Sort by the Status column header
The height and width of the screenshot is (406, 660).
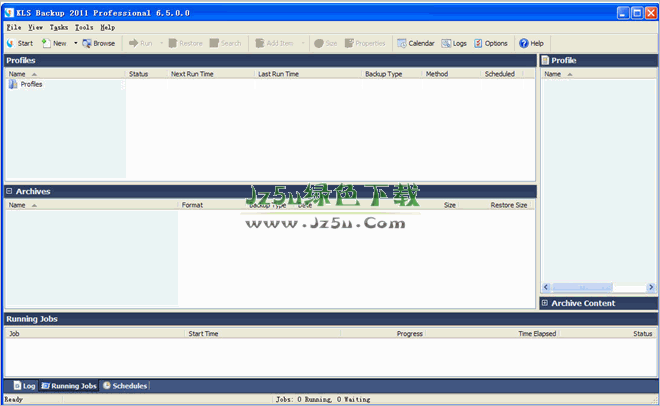(x=146, y=74)
